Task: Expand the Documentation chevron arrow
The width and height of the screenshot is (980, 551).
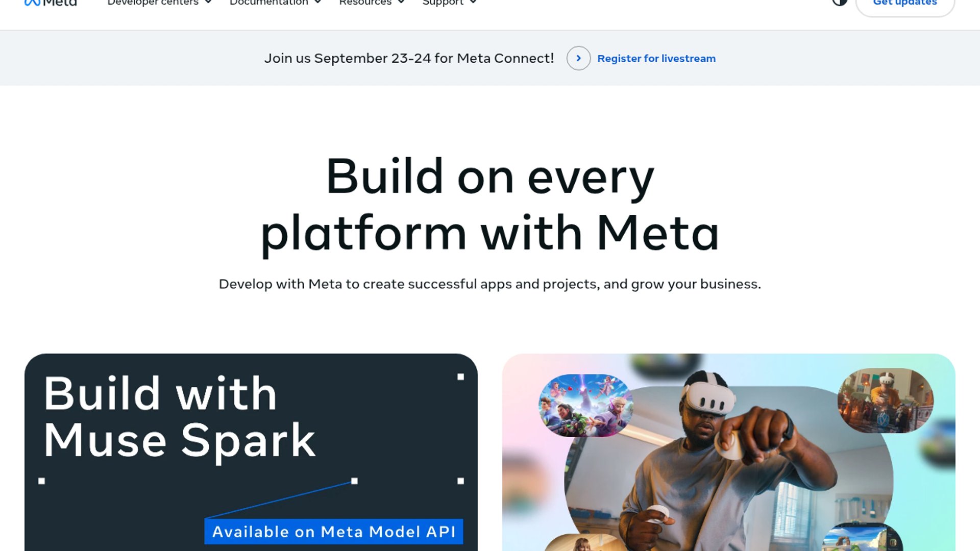Action: point(317,2)
